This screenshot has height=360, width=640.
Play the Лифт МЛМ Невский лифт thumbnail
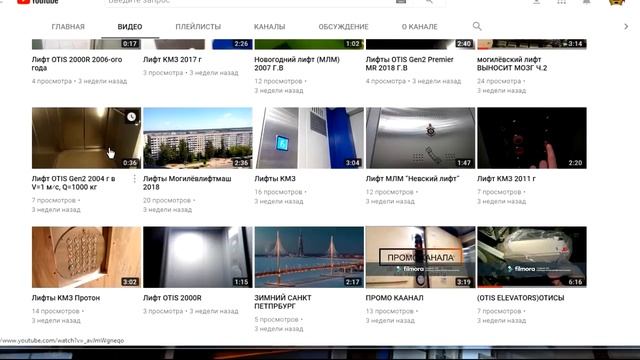tap(420, 138)
